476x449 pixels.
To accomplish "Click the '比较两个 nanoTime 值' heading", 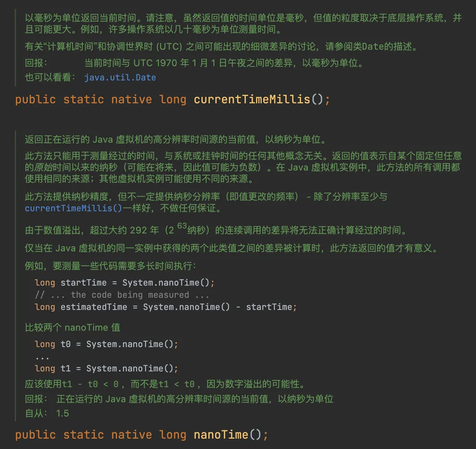I will (x=72, y=328).
